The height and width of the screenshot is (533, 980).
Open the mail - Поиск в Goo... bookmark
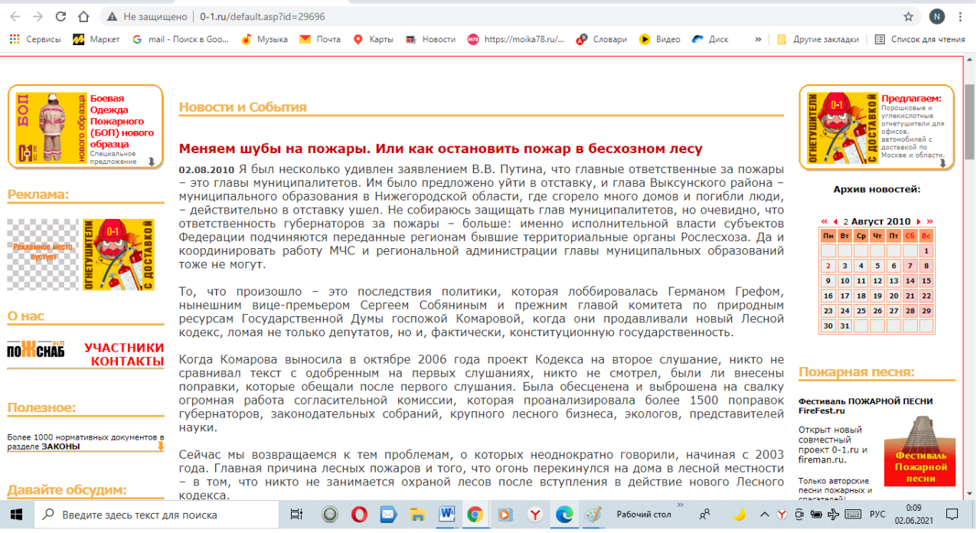181,39
